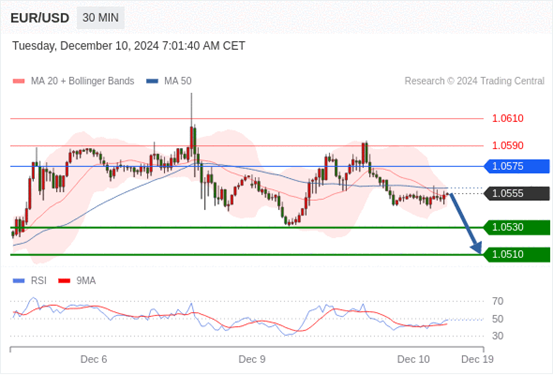Click the Research © 2024 Trading Central credit
The image size is (553, 375).
click(x=474, y=81)
